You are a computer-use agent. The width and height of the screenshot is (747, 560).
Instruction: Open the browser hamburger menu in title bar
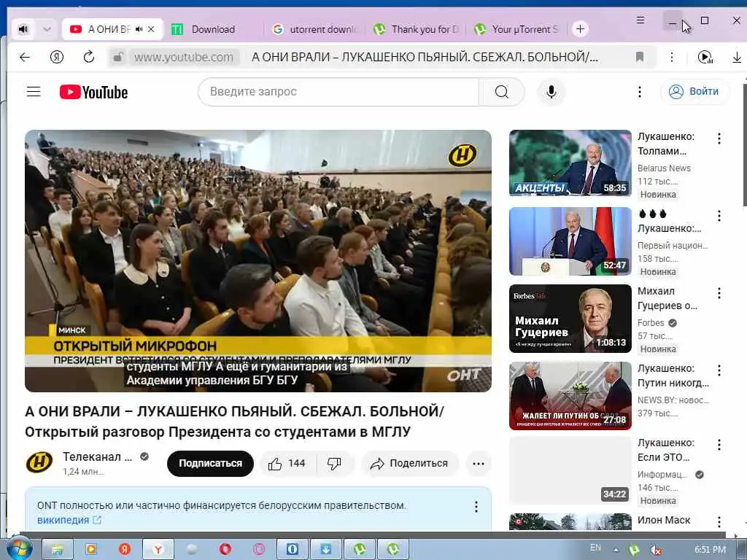tap(640, 20)
